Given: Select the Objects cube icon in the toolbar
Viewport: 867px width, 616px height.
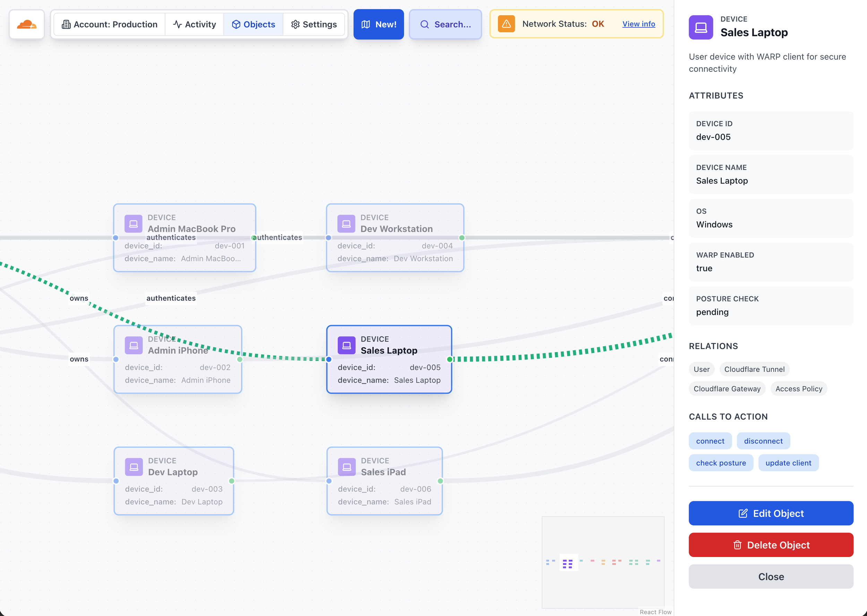Looking at the screenshot, I should (x=236, y=24).
